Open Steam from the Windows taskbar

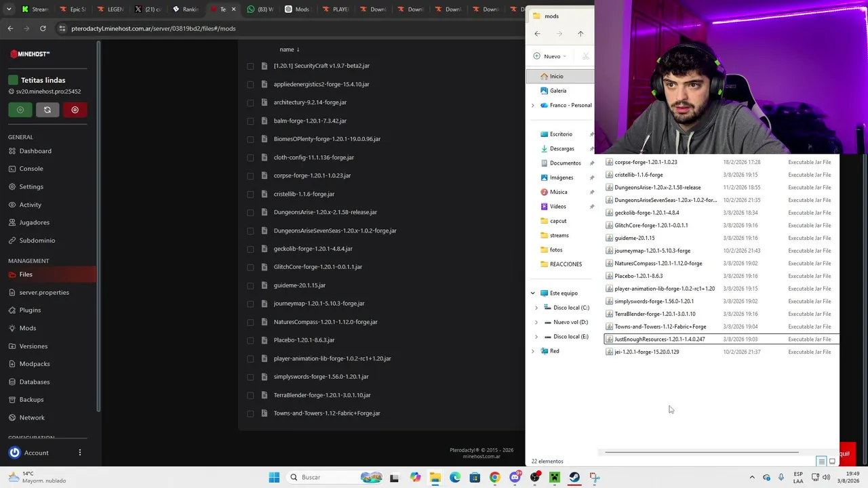coord(574,477)
